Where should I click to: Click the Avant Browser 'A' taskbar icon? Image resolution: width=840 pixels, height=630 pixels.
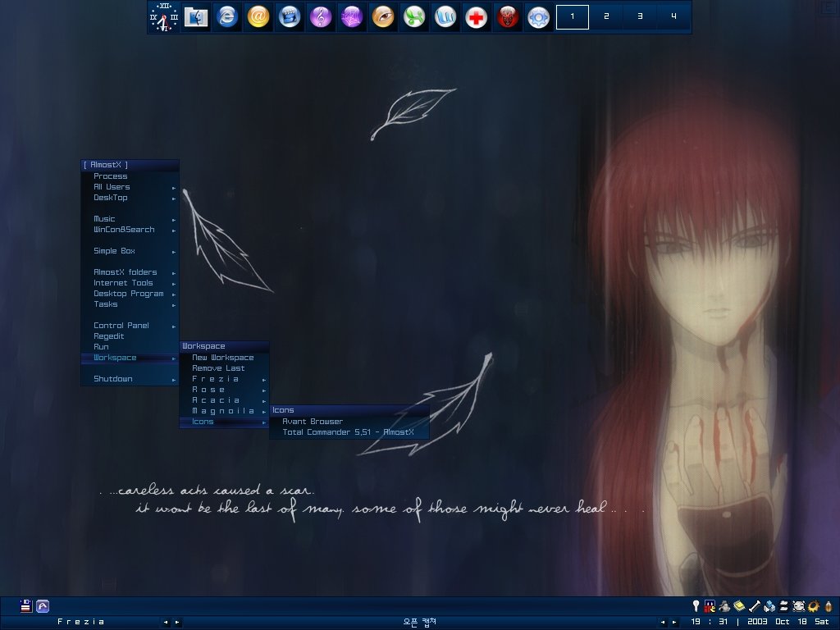(43, 606)
